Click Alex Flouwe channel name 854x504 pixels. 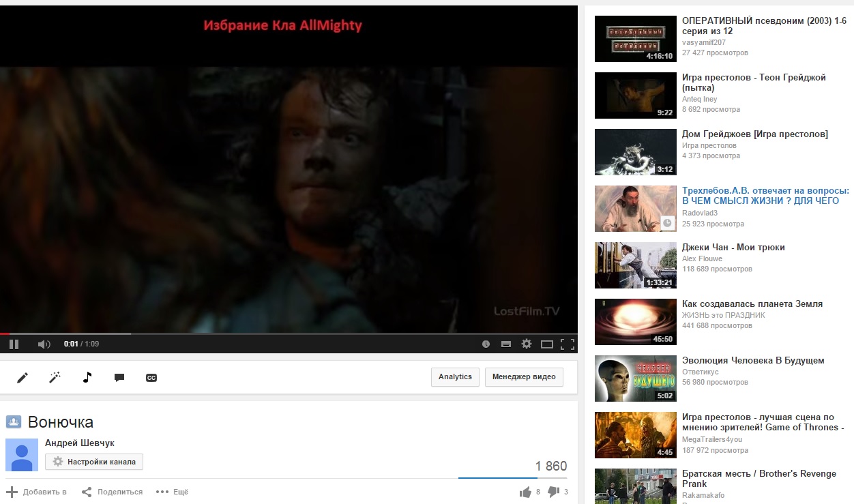point(702,258)
